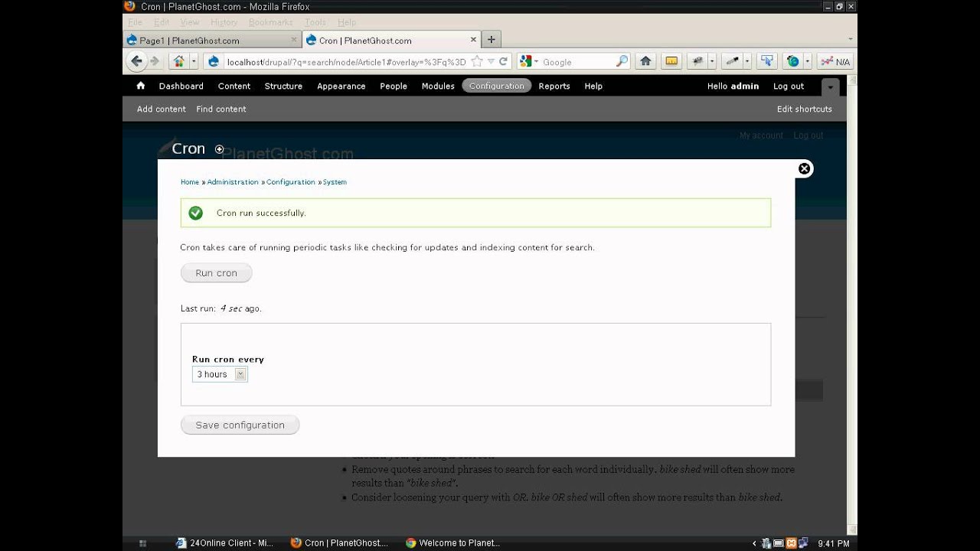The width and height of the screenshot is (980, 551).
Task: Click the Configuration breadcrumb link
Action: (291, 182)
